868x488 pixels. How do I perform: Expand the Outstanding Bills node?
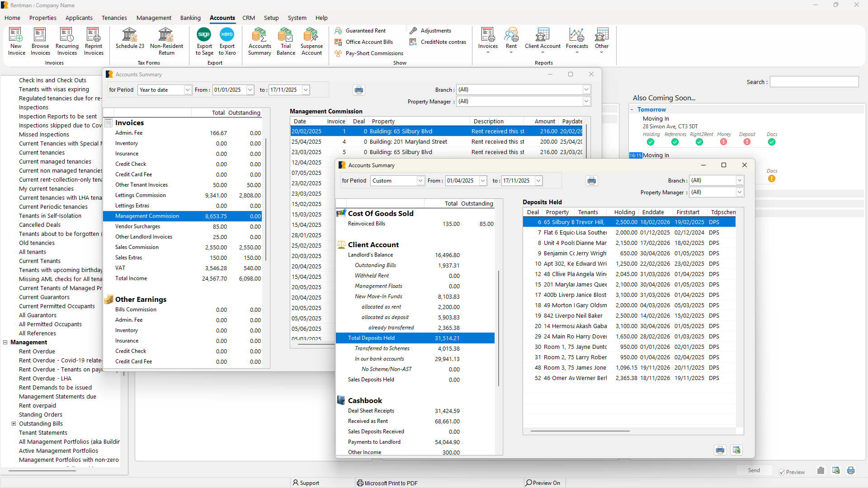(14, 423)
